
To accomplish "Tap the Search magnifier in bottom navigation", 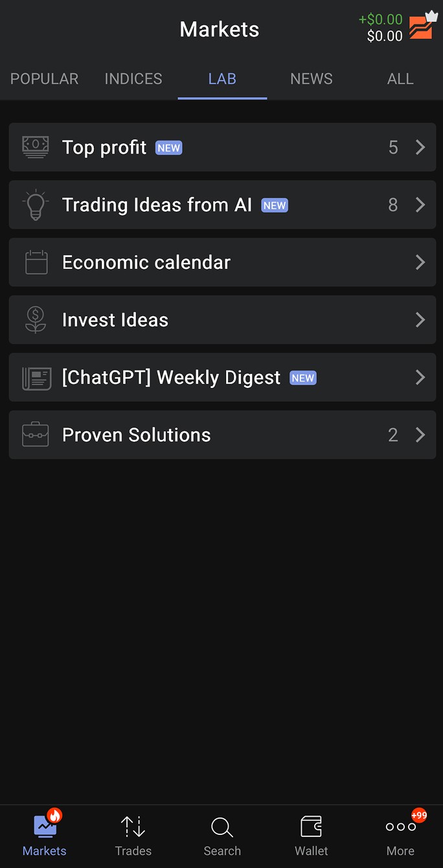I will [x=221, y=834].
